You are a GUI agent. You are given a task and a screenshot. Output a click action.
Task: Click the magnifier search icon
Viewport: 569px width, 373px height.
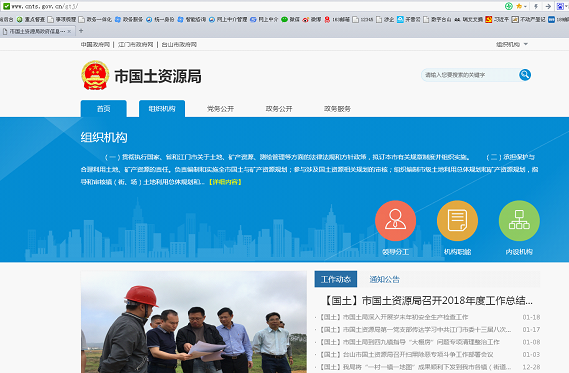click(525, 75)
